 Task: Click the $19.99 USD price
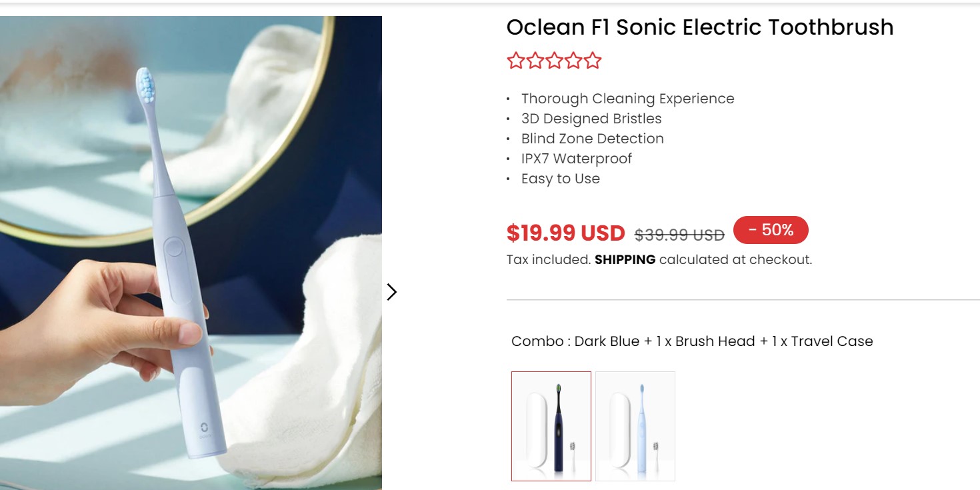coord(564,233)
